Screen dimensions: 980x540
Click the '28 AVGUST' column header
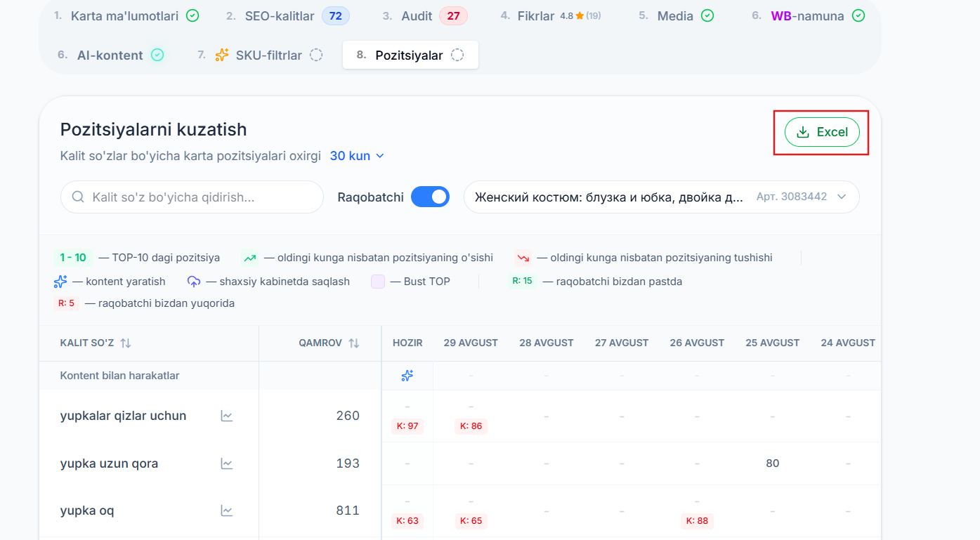coord(547,343)
